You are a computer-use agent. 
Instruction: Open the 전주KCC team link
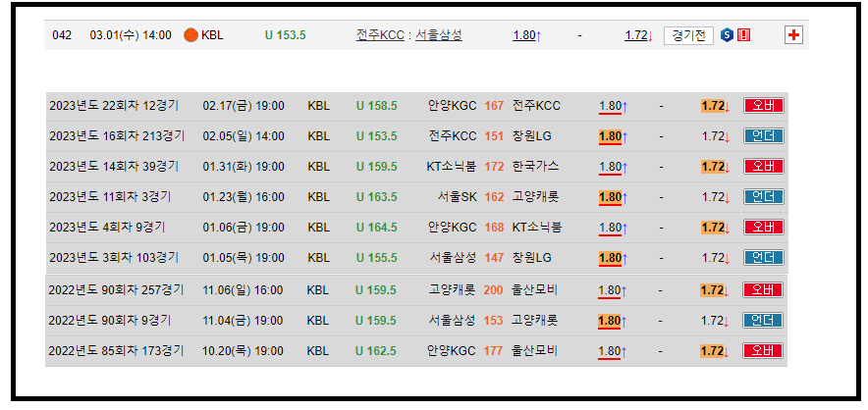[x=379, y=35]
